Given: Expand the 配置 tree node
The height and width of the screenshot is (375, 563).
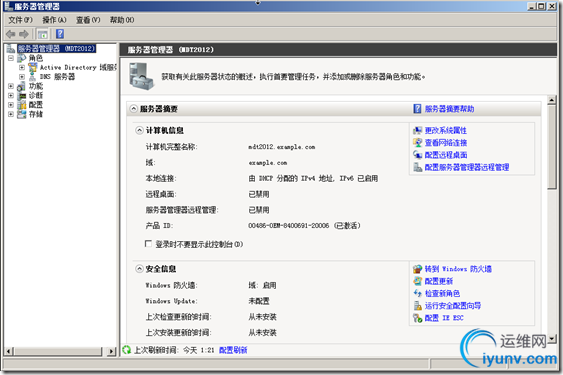Looking at the screenshot, I should (11, 105).
